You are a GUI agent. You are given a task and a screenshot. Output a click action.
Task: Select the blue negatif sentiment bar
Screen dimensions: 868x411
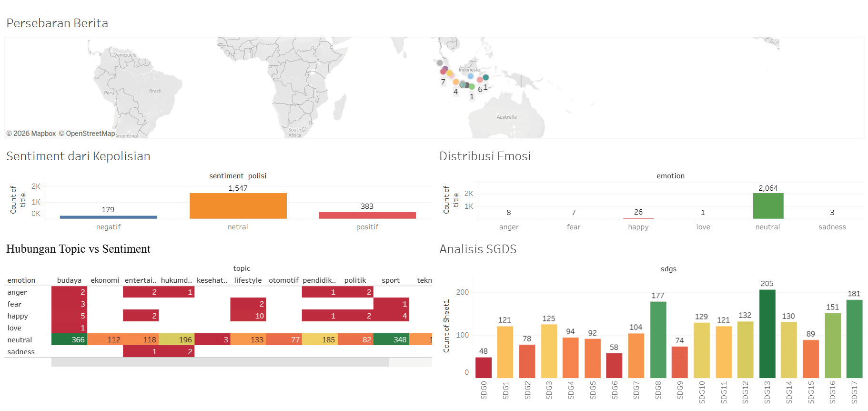coord(108,217)
